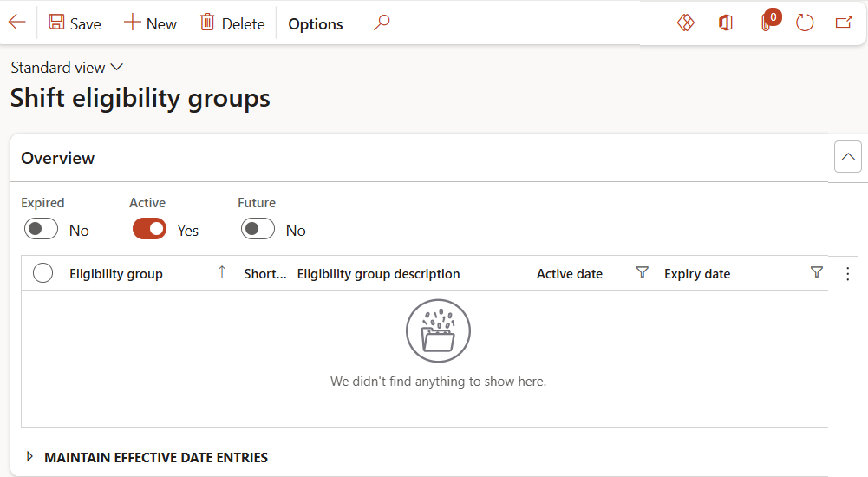
Task: Create a new record with New
Action: tap(150, 23)
